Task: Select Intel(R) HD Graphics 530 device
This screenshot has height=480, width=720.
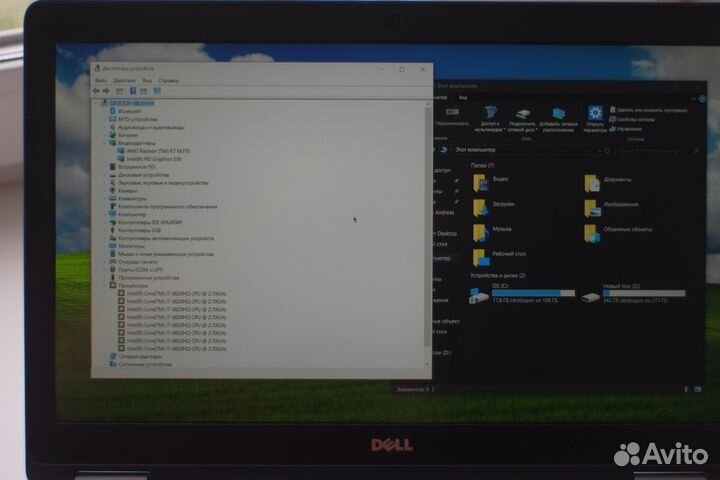Action: 154,159
